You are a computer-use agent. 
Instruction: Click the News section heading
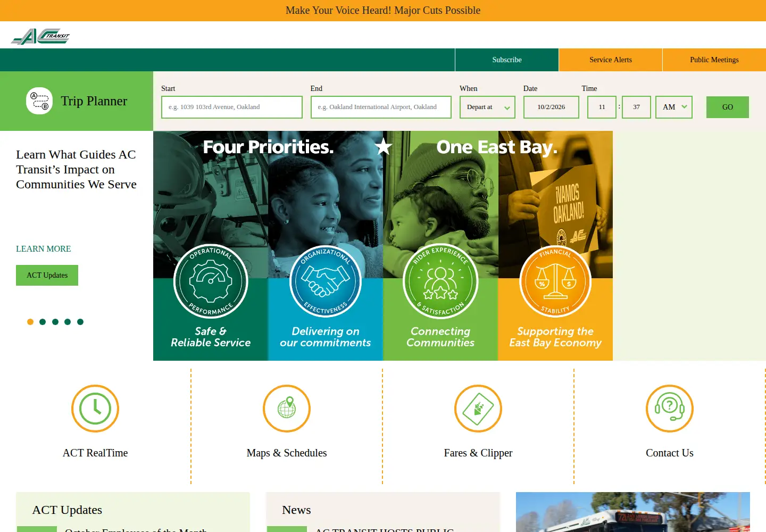(x=296, y=510)
